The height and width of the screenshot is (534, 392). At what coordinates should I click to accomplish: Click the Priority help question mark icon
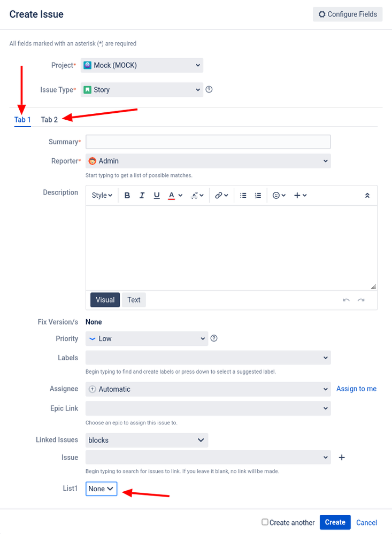[x=214, y=338]
